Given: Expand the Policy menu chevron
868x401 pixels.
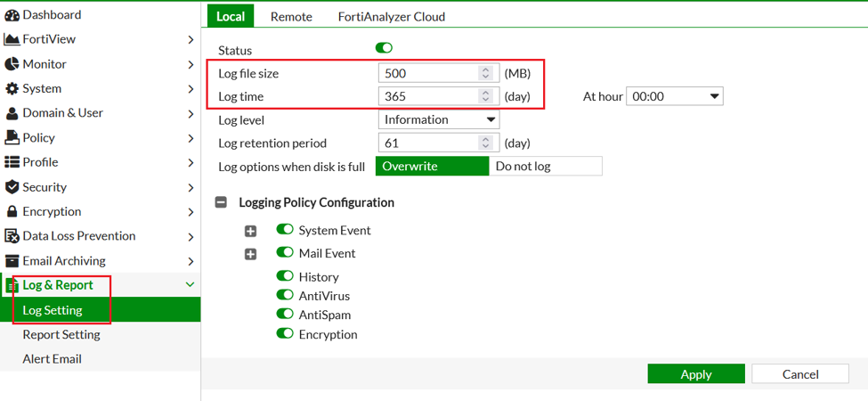Looking at the screenshot, I should [x=191, y=138].
